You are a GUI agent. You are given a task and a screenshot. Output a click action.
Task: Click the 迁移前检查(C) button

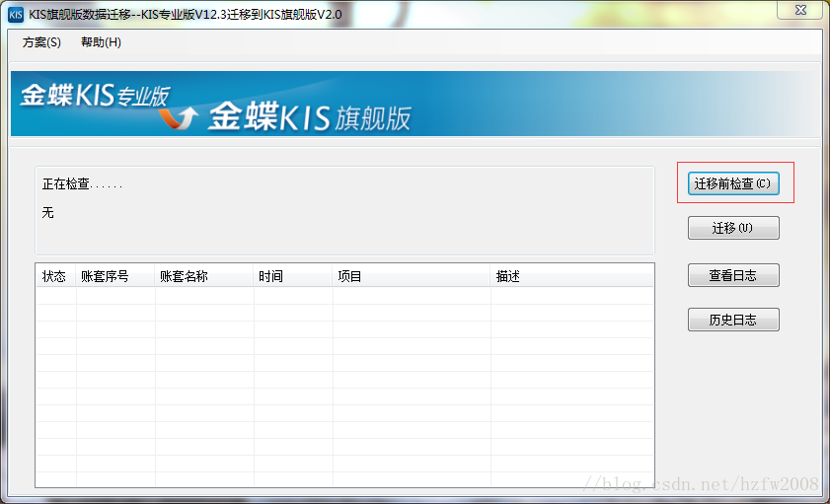point(733,183)
